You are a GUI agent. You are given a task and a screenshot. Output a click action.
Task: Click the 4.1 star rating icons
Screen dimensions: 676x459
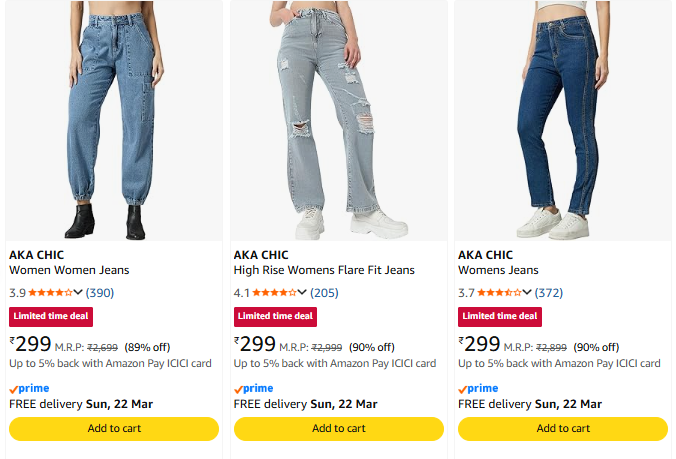(274, 293)
